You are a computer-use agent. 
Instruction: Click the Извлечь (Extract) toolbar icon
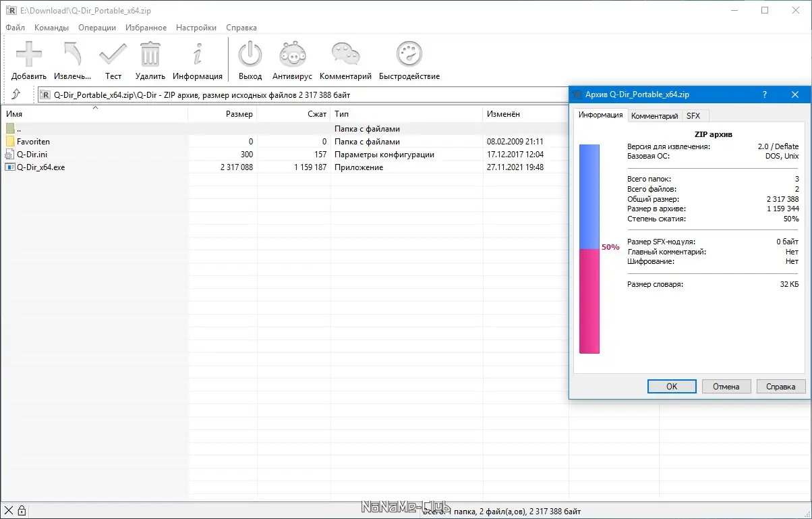[x=73, y=54]
